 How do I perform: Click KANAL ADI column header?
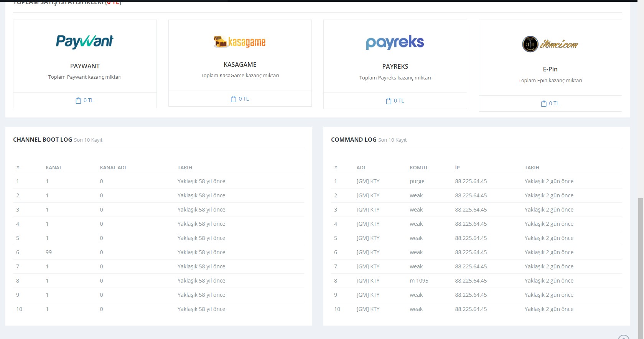click(113, 168)
